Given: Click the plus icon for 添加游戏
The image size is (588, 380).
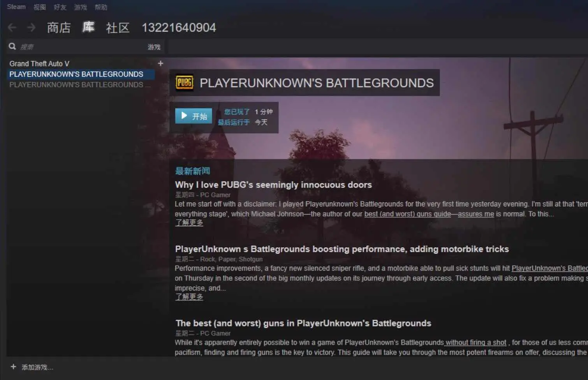Looking at the screenshot, I should (x=13, y=367).
